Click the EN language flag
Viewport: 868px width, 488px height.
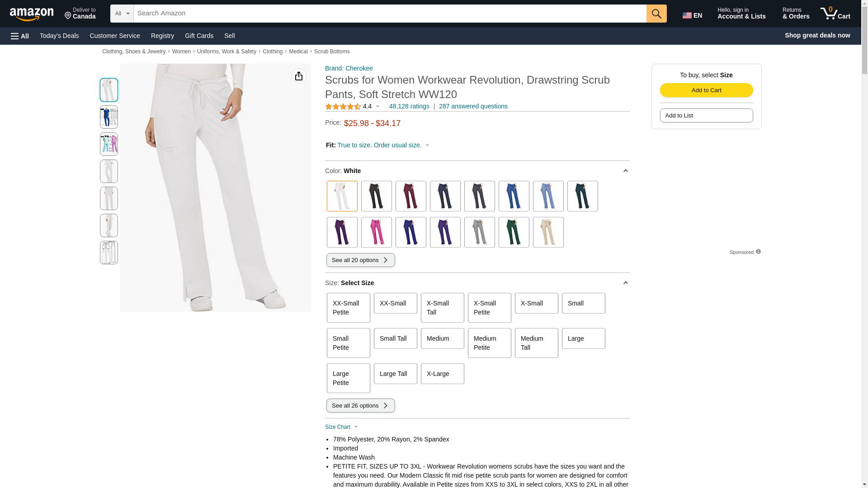click(x=693, y=15)
